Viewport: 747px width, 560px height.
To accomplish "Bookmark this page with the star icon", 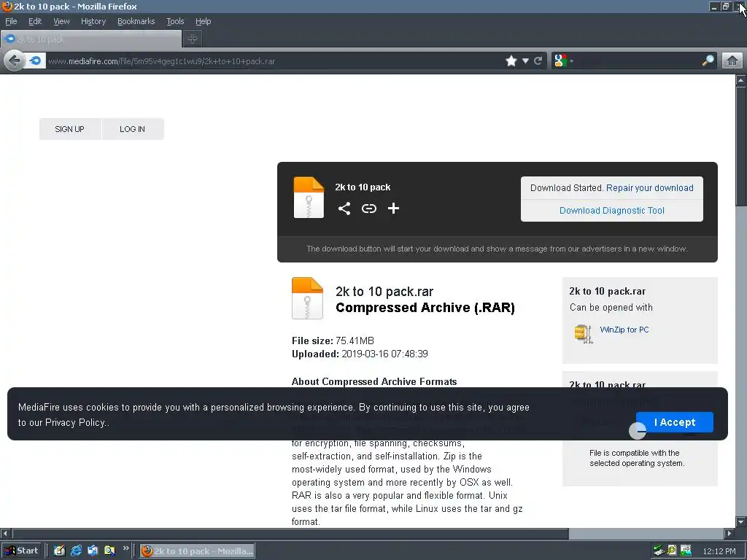I will click(x=511, y=61).
